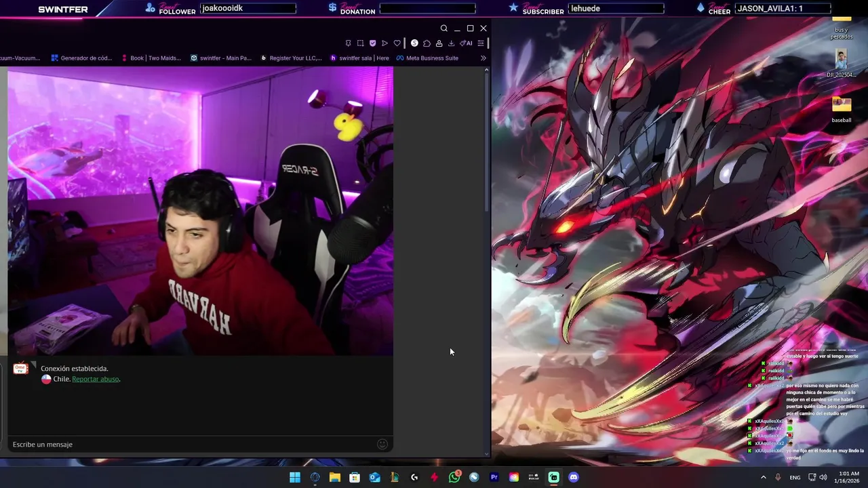The image size is (868, 488).
Task: Click the Reportar abuso link
Action: tap(96, 379)
